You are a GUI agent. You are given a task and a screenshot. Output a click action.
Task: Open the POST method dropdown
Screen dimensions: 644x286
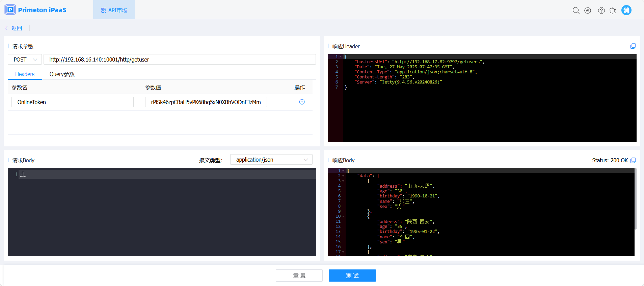[x=25, y=59]
